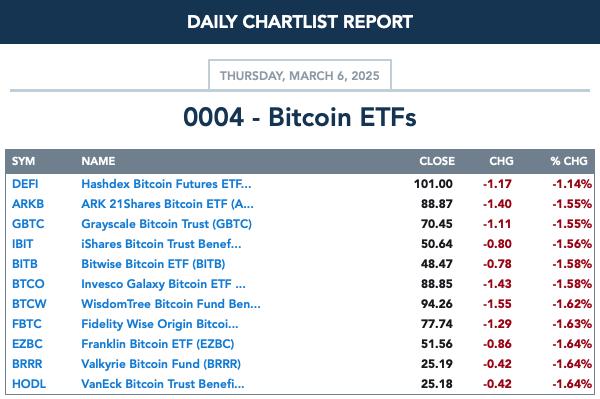The image size is (600, 399).
Task: Select the IBIT ticker symbol
Action: [23, 244]
